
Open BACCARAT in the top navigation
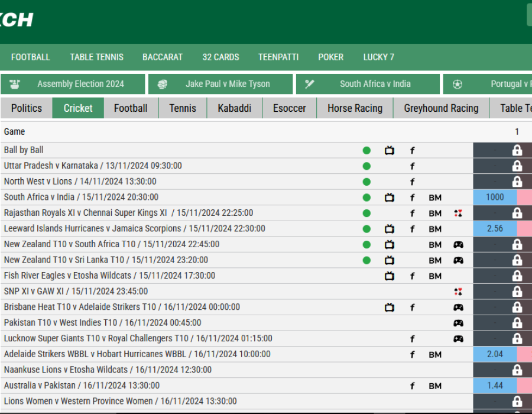(163, 57)
